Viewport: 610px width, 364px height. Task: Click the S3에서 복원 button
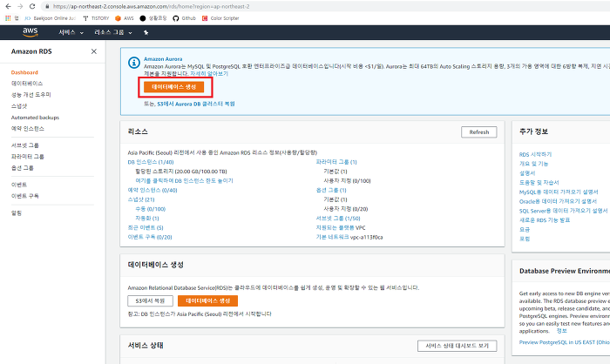point(150,301)
